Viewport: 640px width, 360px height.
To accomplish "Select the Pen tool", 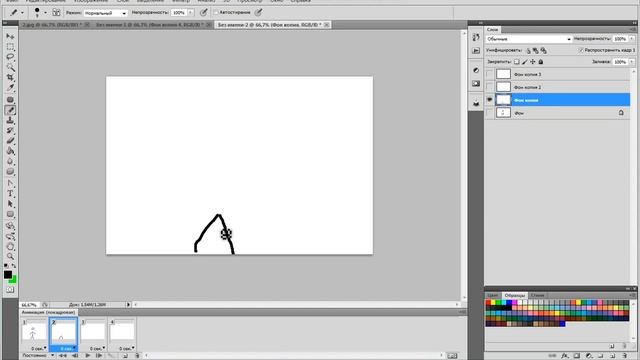I will tap(10, 183).
